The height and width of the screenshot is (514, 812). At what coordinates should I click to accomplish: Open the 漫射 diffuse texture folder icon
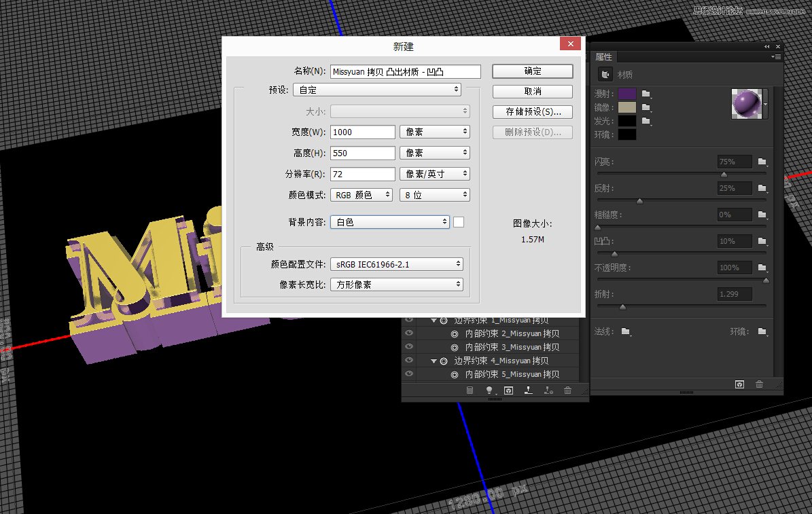pos(646,94)
